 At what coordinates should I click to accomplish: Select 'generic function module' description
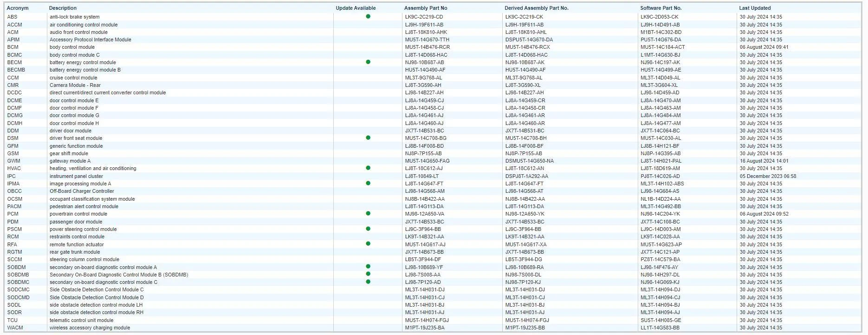tap(76, 146)
